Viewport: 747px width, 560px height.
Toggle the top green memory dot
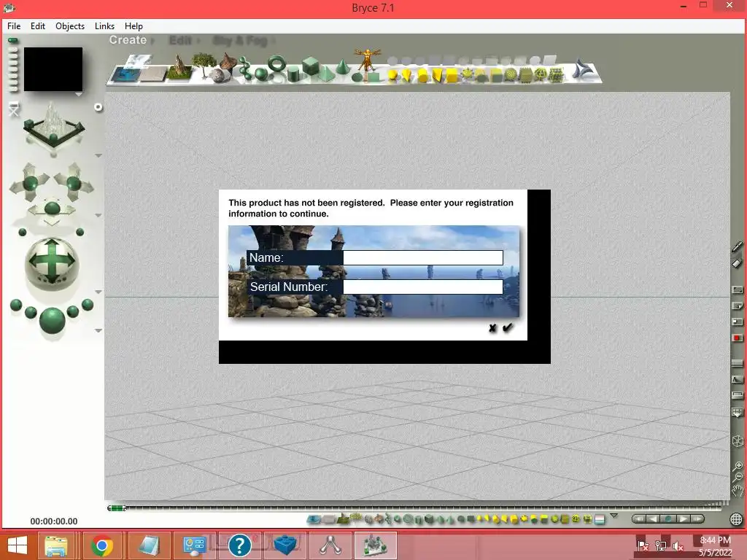coord(13,41)
